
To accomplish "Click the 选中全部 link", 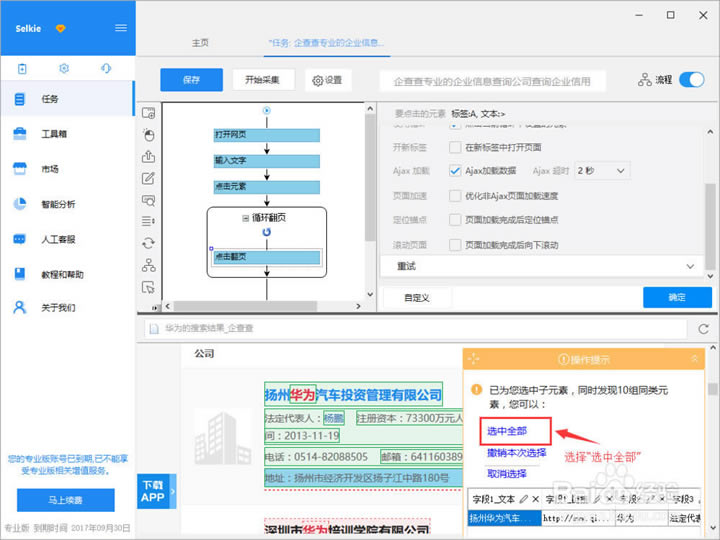I will [x=506, y=431].
